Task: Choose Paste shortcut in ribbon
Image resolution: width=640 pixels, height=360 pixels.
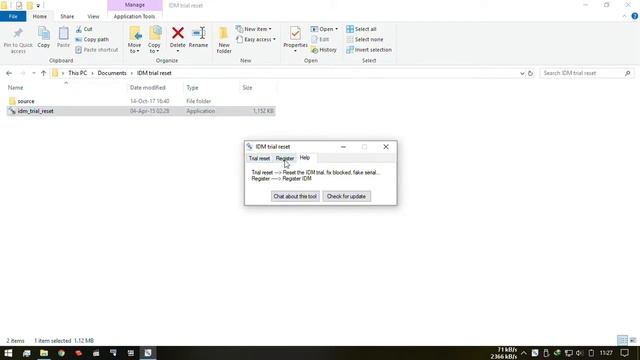Action: 97,50
